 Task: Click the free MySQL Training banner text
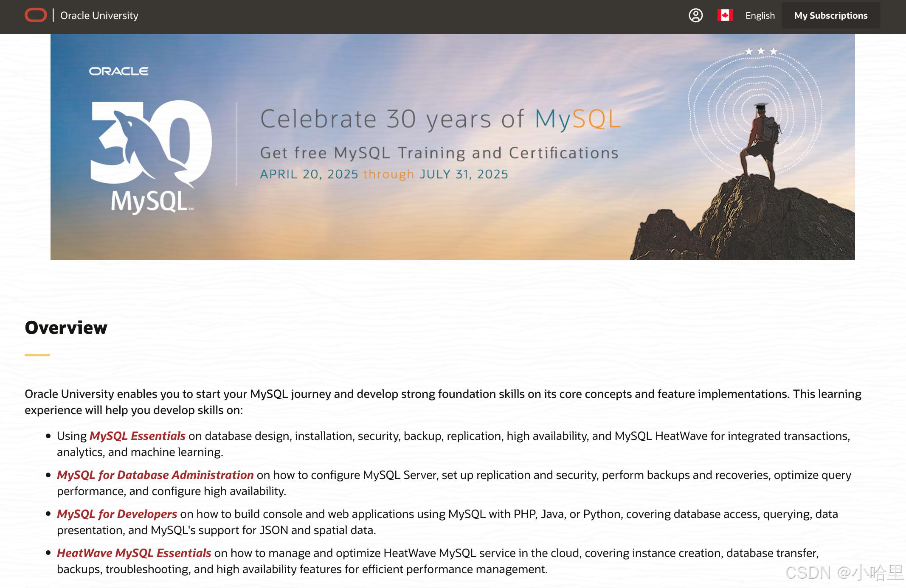[x=439, y=153]
